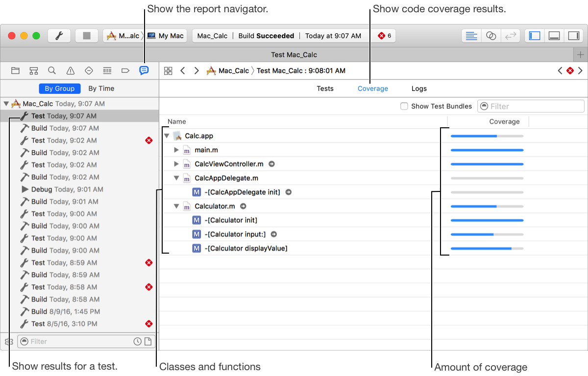
Task: Collapse the Mac_Calc group in report navigator
Action: coord(6,104)
